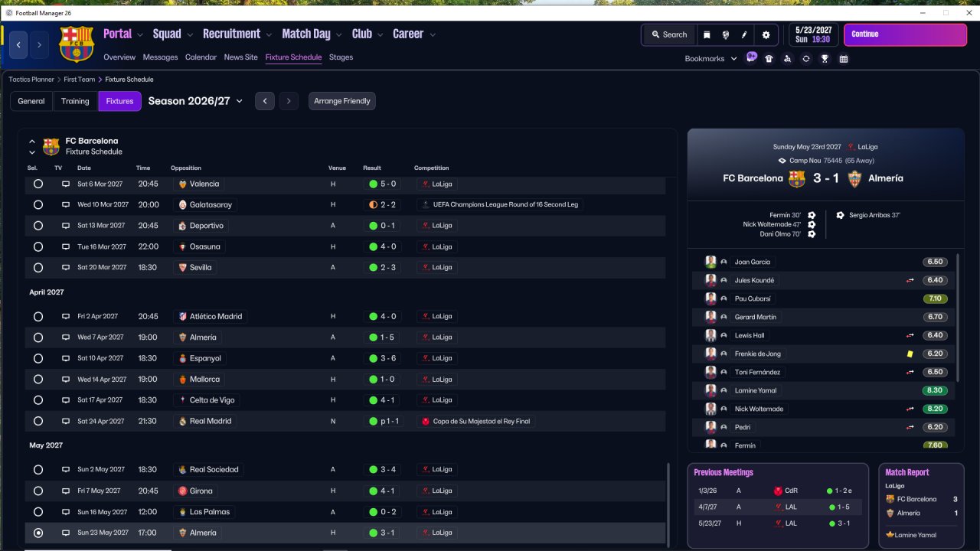Click the 5/23/2027 date and time box
The image size is (980, 551).
(x=812, y=34)
